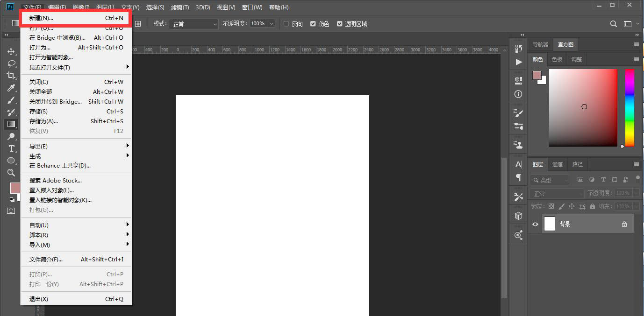This screenshot has height=316, width=644.
Task: Expand the 自动(U) submenu
Action: click(76, 225)
